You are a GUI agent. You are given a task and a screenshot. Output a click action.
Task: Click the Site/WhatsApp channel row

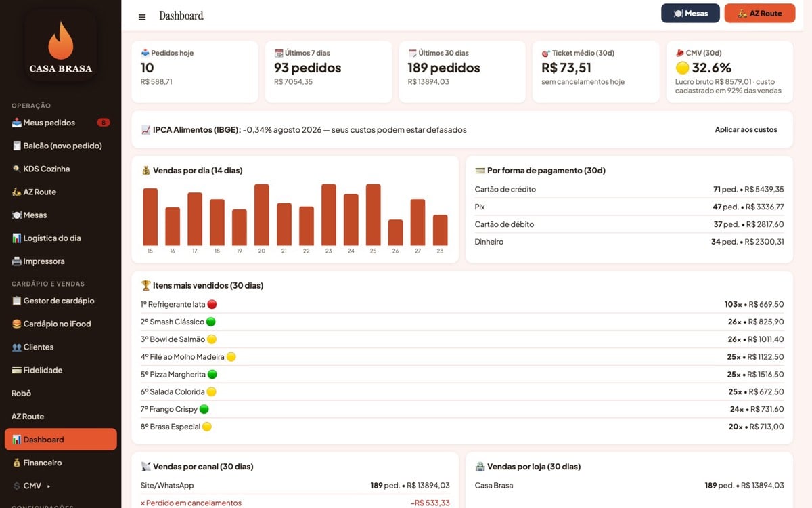click(295, 486)
